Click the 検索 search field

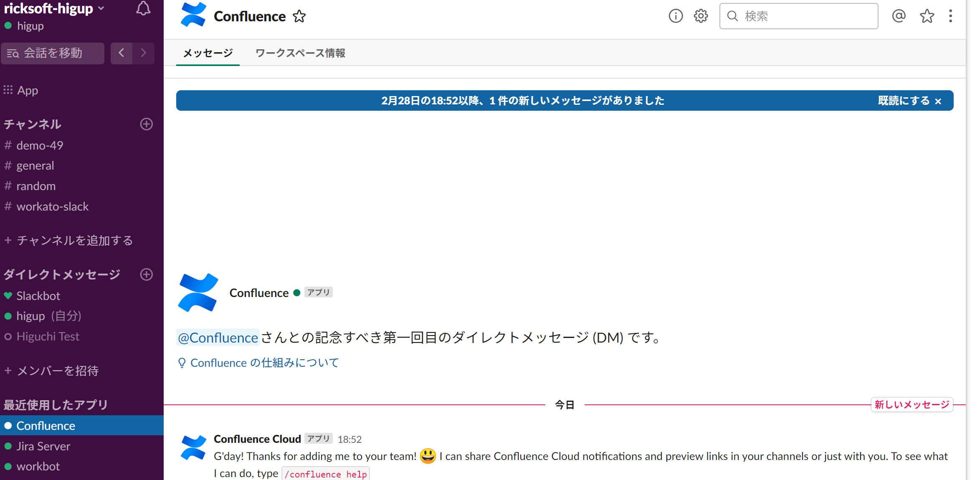[799, 16]
